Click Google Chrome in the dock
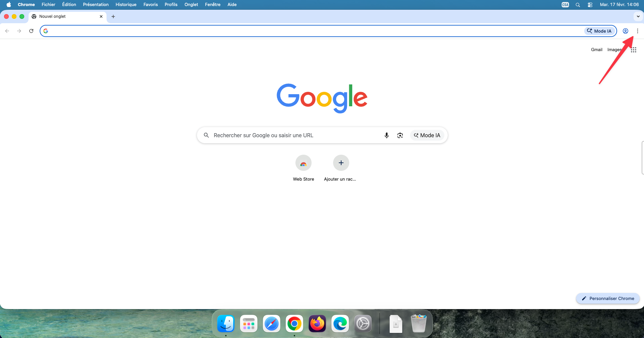Viewport: 644px width, 338px height. pos(294,324)
